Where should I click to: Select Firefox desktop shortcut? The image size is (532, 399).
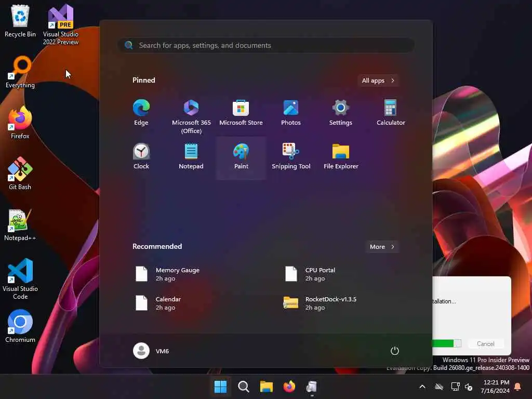coord(20,123)
